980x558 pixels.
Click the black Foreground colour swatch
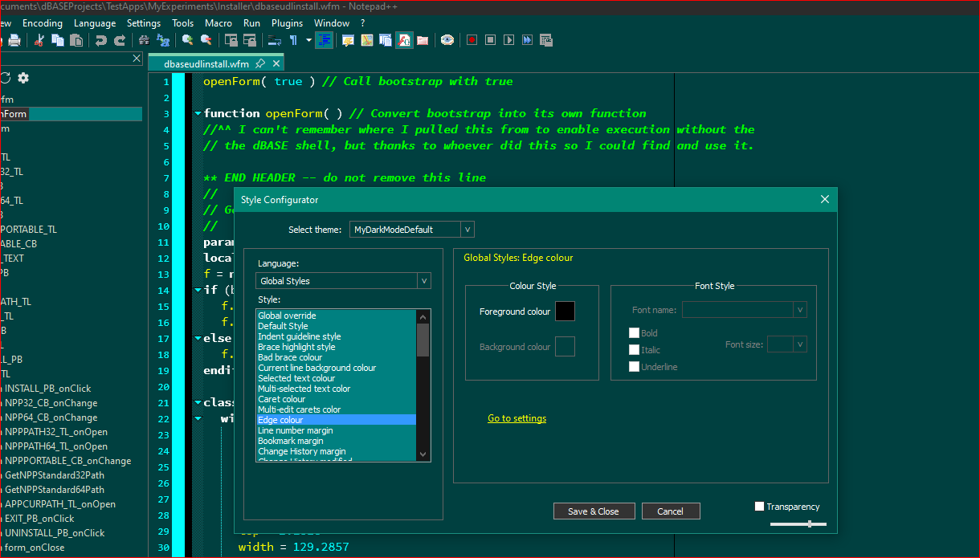point(565,312)
